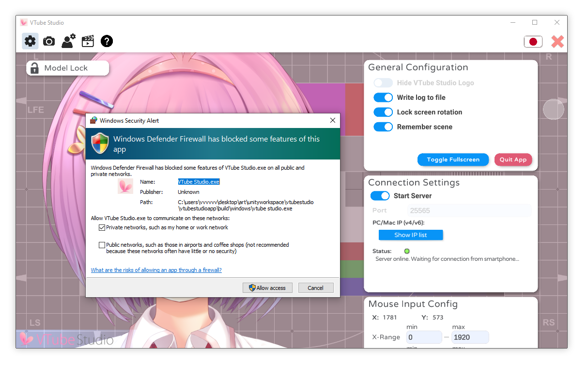This screenshot has height=366, width=588.
Task: Select the VTube Studio.exe name field
Action: (x=199, y=182)
